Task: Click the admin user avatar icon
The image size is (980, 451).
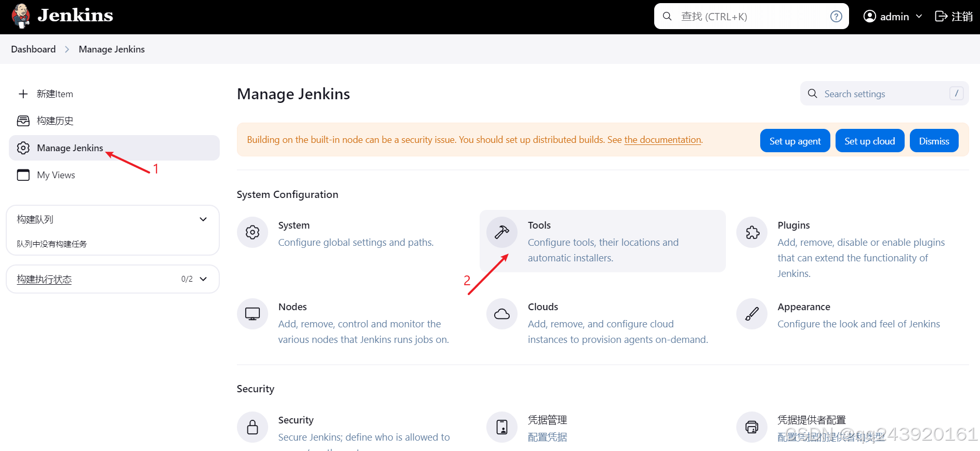Action: [x=869, y=16]
